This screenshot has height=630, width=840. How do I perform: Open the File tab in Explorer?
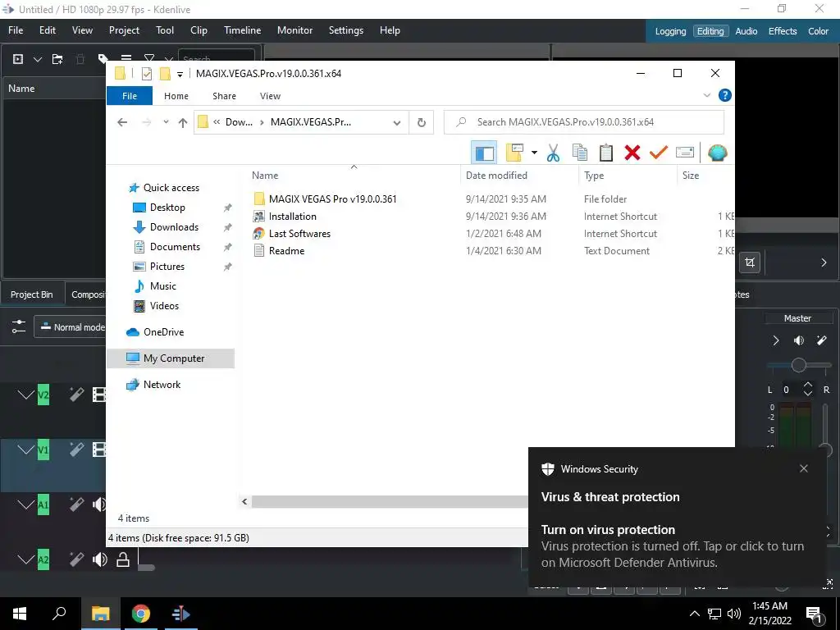pyautogui.click(x=130, y=96)
